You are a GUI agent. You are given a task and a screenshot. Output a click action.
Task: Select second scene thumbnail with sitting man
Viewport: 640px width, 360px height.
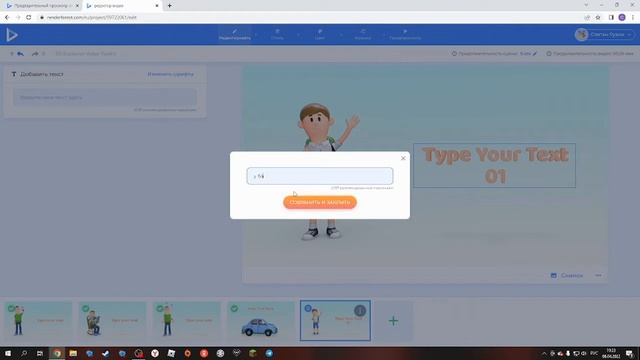(x=113, y=321)
